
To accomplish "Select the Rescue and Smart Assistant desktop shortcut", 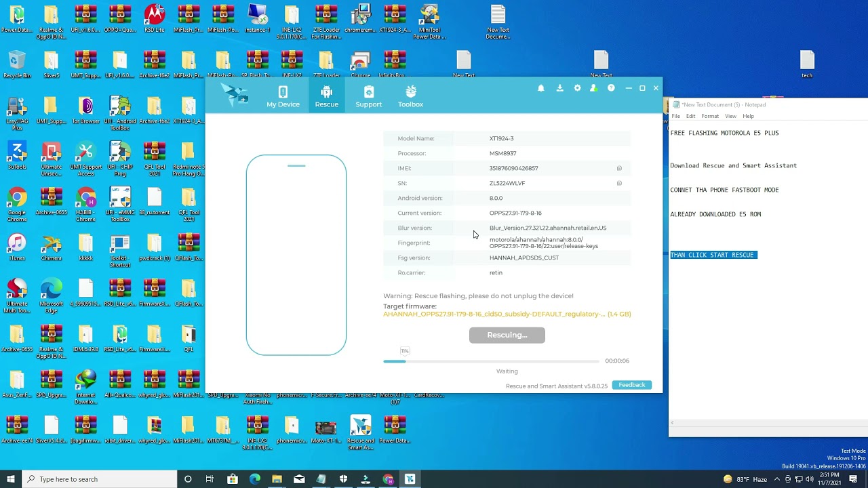I will tap(360, 432).
